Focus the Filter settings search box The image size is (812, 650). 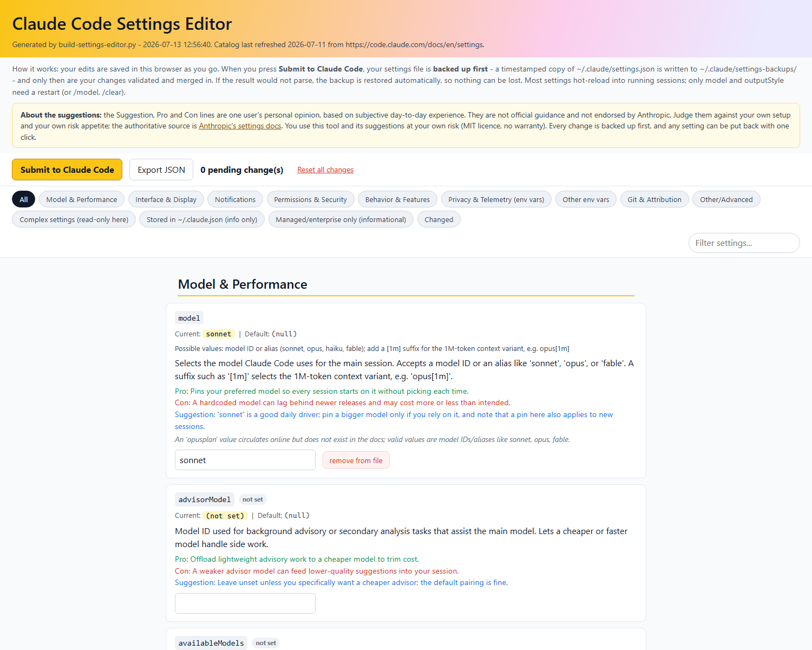tap(744, 243)
